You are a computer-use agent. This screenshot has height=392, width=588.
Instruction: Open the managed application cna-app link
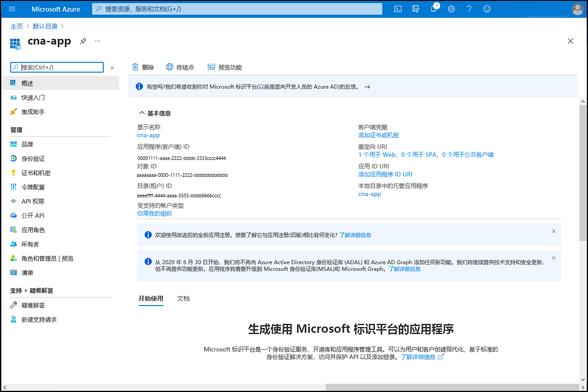[x=369, y=194]
